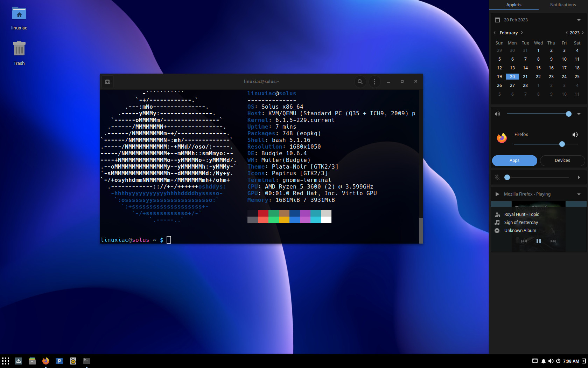This screenshot has height=368, width=588.
Task: Open new tab button in terminal header
Action: [x=107, y=82]
